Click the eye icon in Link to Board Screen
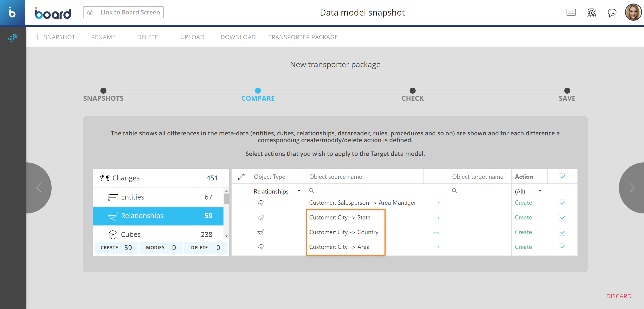Image resolution: width=644 pixels, height=309 pixels. pos(90,13)
